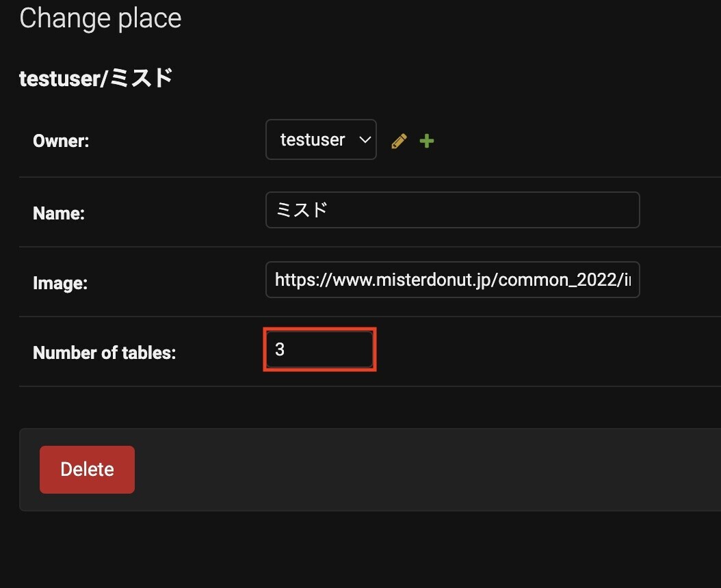Click the Name label

tap(59, 213)
